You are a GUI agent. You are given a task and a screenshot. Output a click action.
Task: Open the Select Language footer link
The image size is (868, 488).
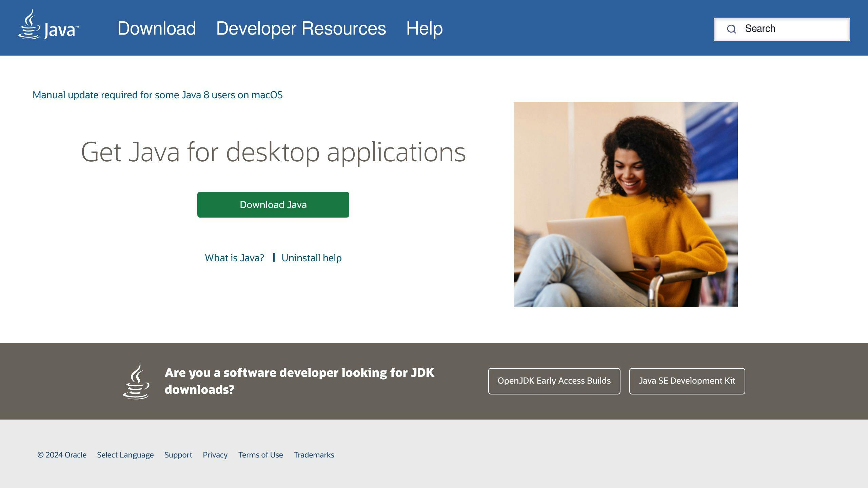click(x=125, y=455)
